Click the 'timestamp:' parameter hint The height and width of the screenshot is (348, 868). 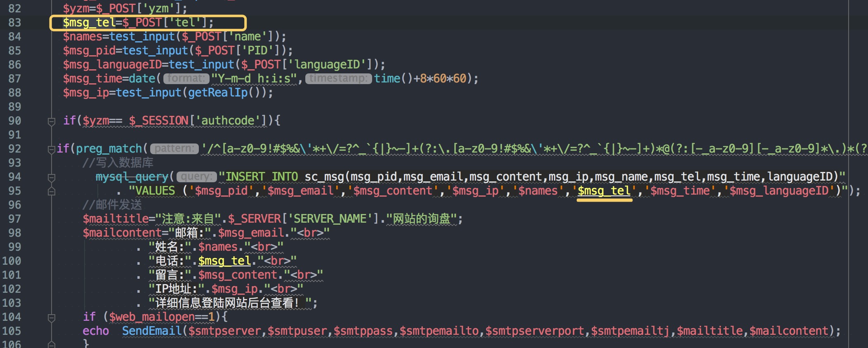click(x=338, y=78)
